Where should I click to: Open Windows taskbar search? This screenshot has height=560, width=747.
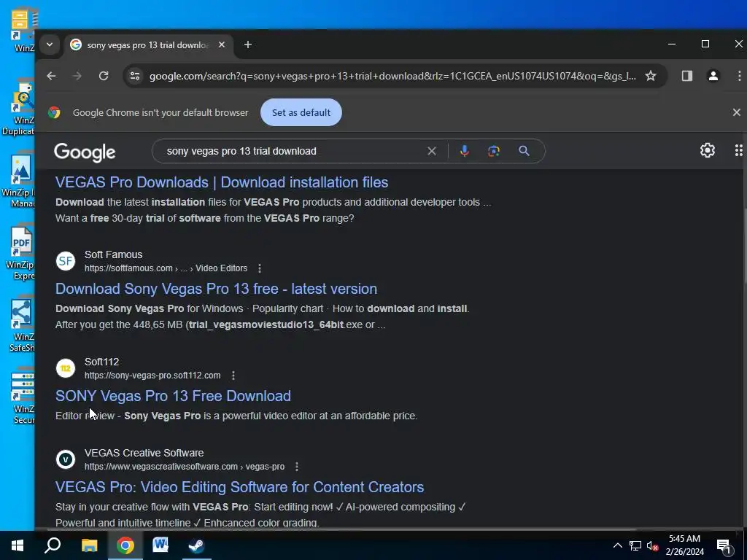53,545
